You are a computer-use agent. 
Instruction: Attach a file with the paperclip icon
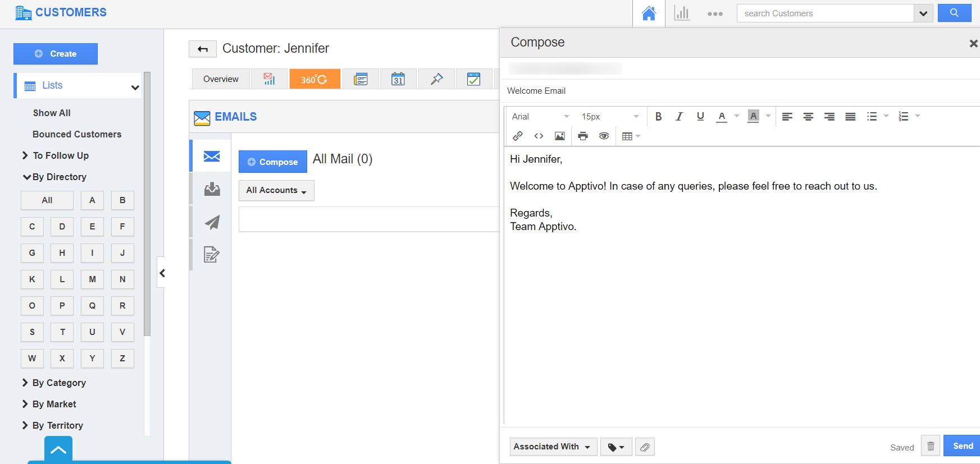(x=645, y=447)
